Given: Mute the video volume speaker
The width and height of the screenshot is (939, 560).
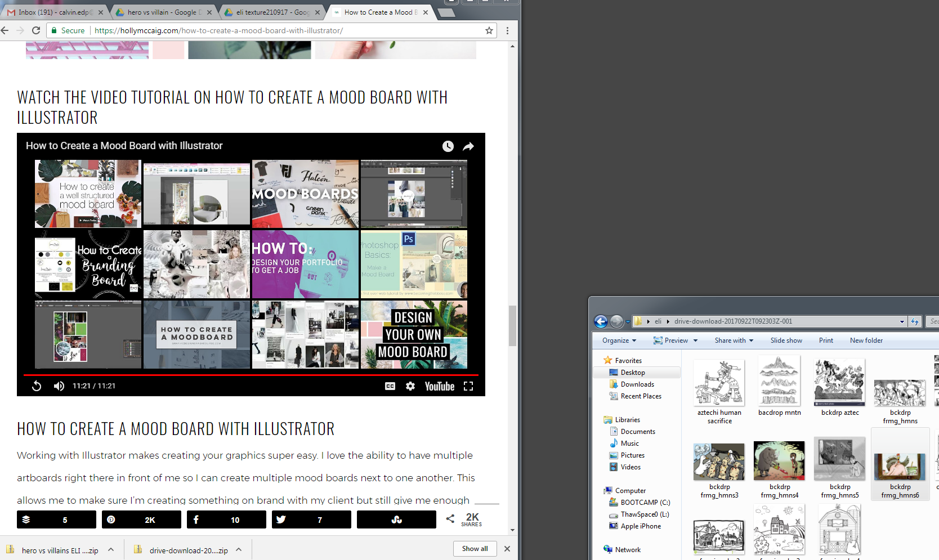Looking at the screenshot, I should pos(59,386).
